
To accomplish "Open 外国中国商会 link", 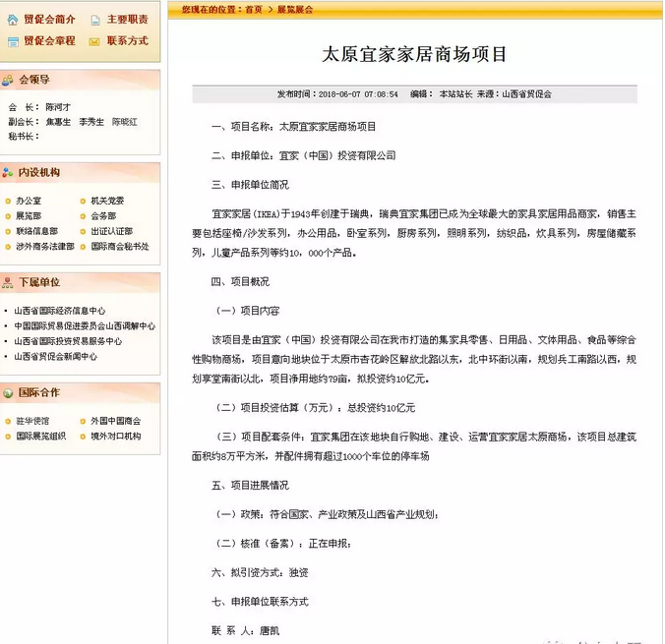I will click(116, 421).
